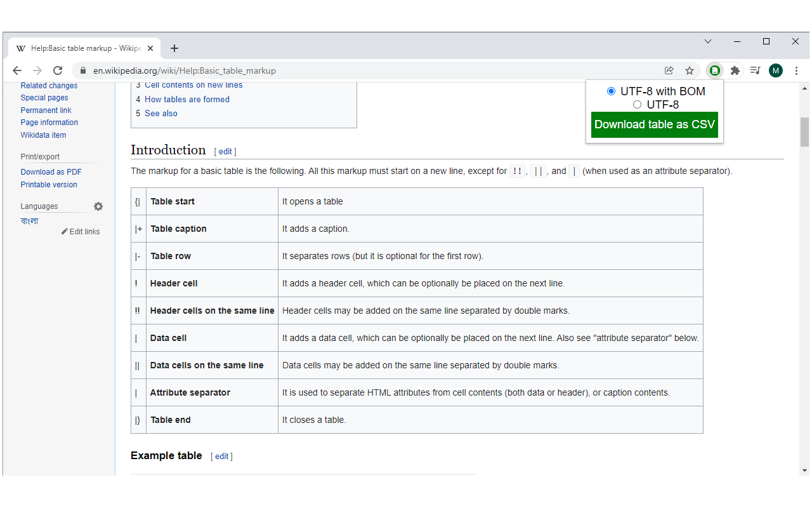Open the chevron dropdown near window controls
Screen dimensions: 812x508
707,41
